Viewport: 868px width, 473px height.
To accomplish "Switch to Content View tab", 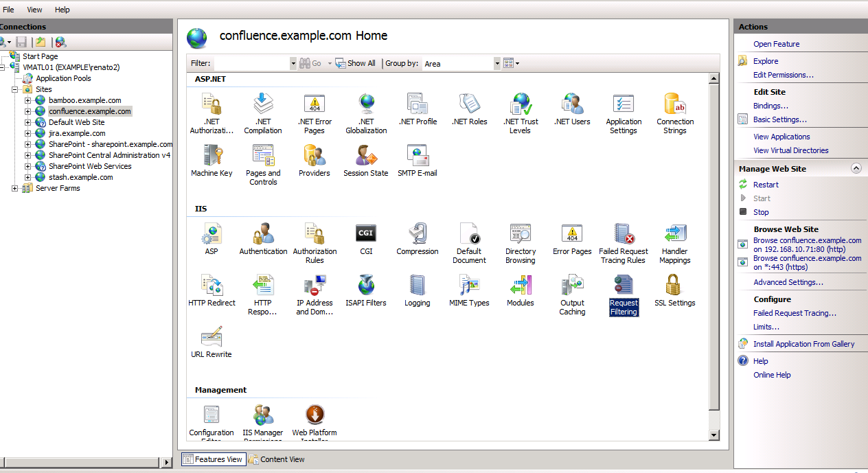I will (276, 459).
